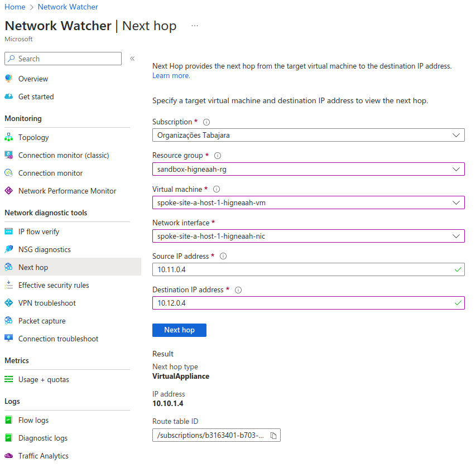Select the VirtualAppliance result text
Image resolution: width=476 pixels, height=468 pixels.
(x=181, y=377)
